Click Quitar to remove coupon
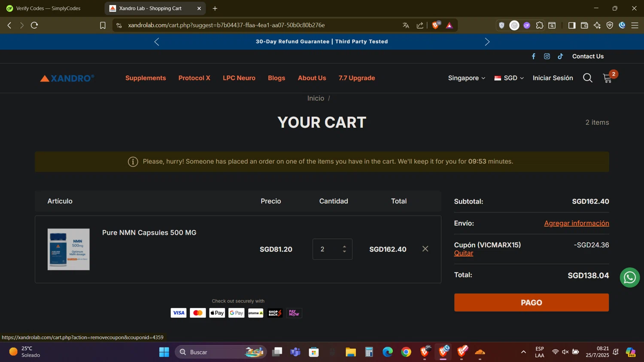Screen dimensions: 644x362 (464, 253)
